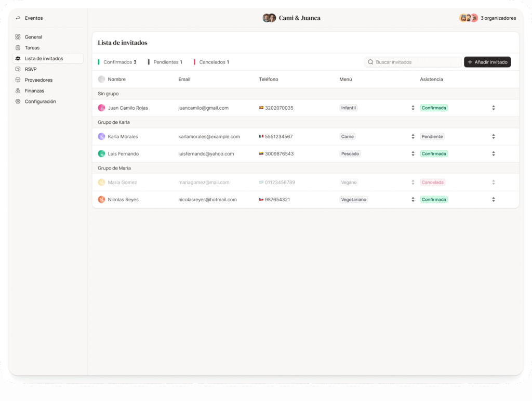532x401 pixels.
Task: Click the Eventos back arrow icon
Action: (18, 18)
